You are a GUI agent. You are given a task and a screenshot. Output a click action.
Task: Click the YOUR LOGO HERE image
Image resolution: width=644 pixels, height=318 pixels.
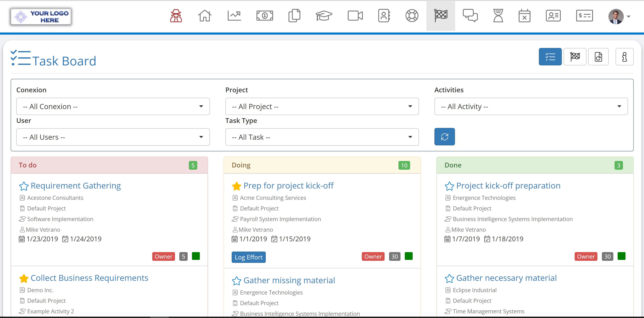41,16
